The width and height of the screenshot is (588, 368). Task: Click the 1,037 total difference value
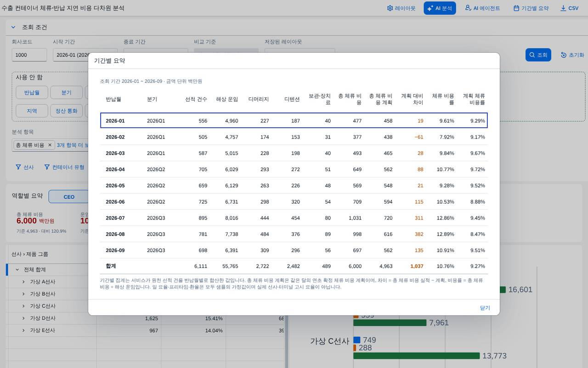(417, 266)
